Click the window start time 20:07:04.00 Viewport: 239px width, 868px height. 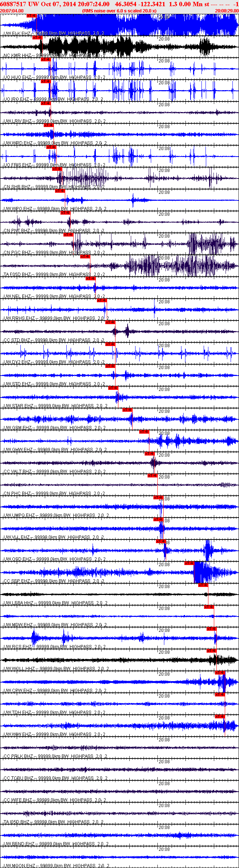(12, 11)
